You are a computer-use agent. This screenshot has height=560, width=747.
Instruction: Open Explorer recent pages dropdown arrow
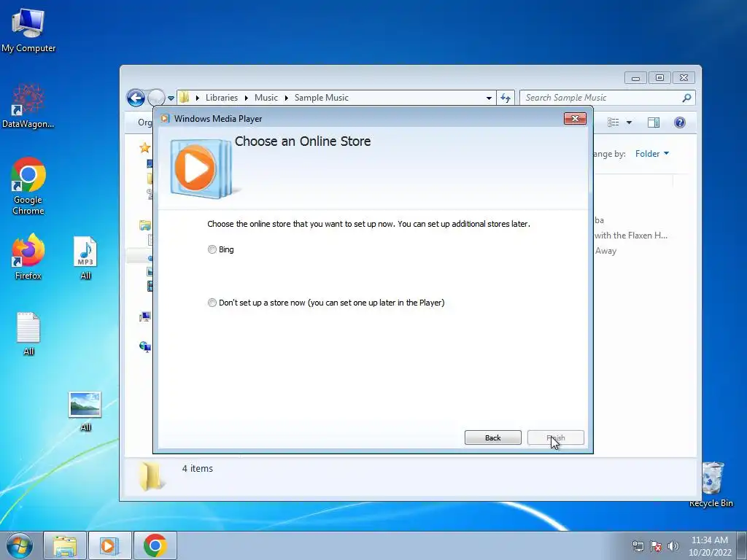pyautogui.click(x=171, y=98)
